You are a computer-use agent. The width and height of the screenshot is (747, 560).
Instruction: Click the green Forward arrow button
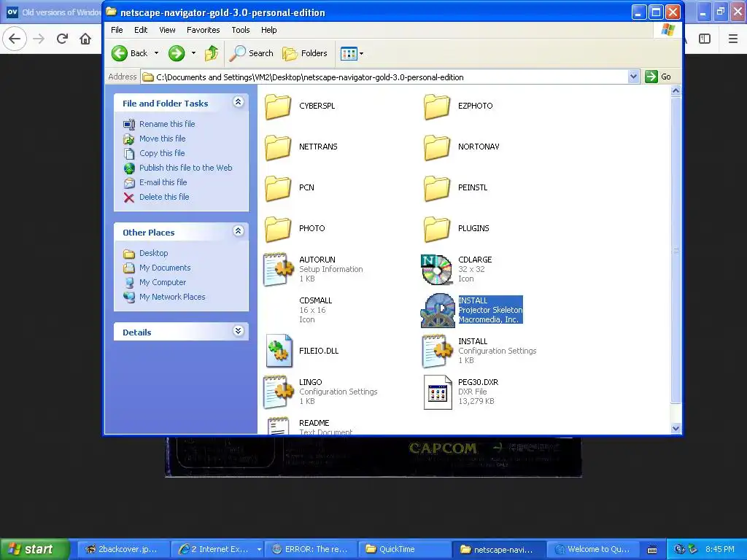(177, 53)
